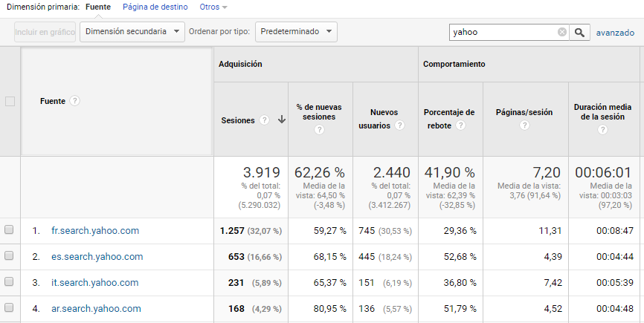Select the checkbox for fr.search.yahoo.com row
This screenshot has height=323, width=644.
coord(10,230)
